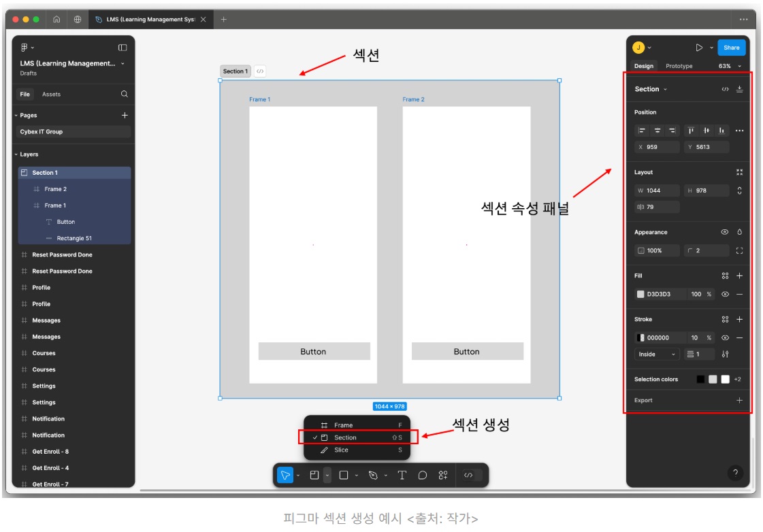Screen dimensions: 763x532
Task: Toggle Dev Mode in bottom toolbar
Action: point(468,475)
